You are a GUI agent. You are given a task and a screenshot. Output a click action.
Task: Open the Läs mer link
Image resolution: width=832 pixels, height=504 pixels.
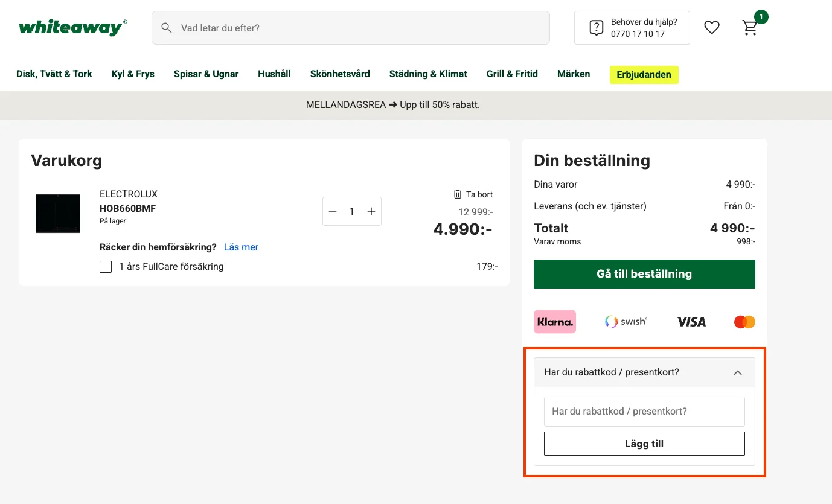[241, 247]
